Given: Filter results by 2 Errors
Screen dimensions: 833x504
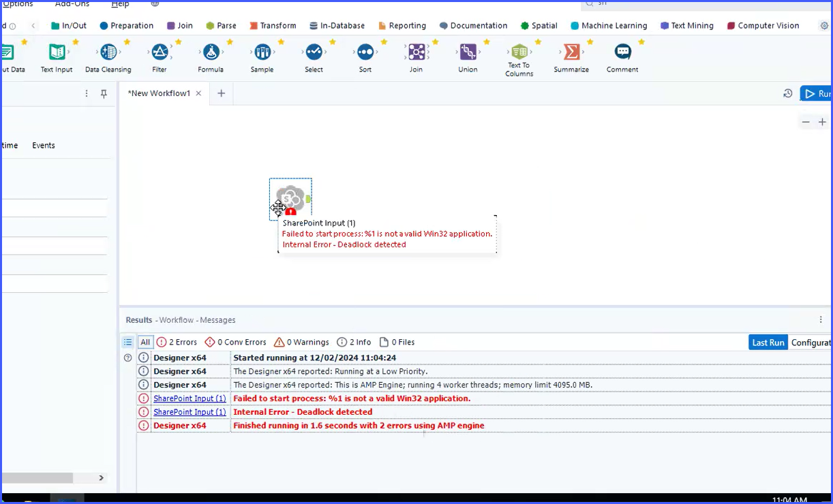Looking at the screenshot, I should (x=177, y=343).
